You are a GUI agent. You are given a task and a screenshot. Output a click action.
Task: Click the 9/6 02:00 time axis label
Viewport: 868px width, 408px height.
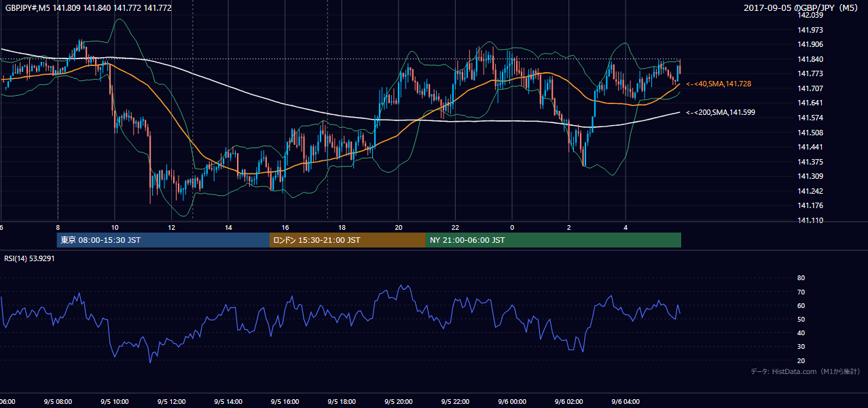(568, 402)
